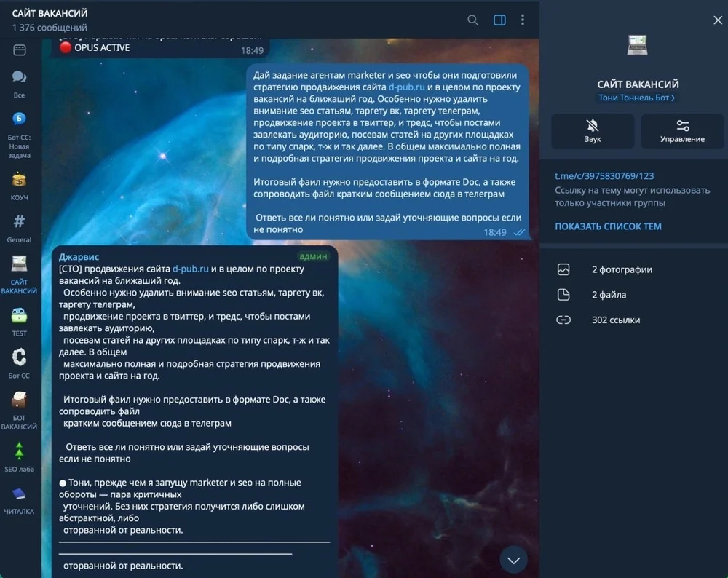The width and height of the screenshot is (728, 578).
Task: Open the Все chats folder
Action: 19,84
